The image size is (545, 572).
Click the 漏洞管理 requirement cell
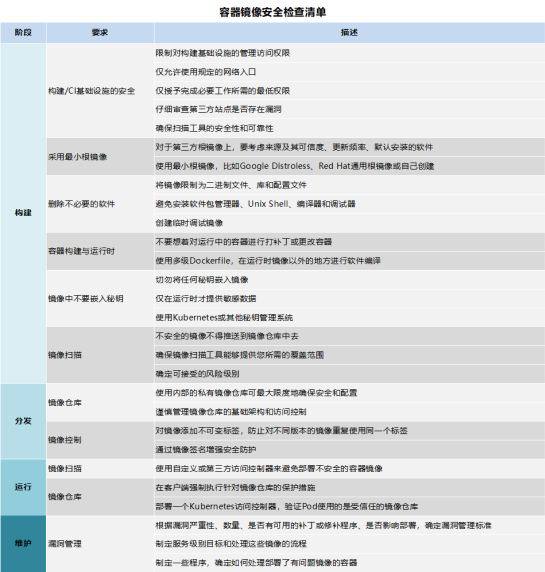[100, 544]
